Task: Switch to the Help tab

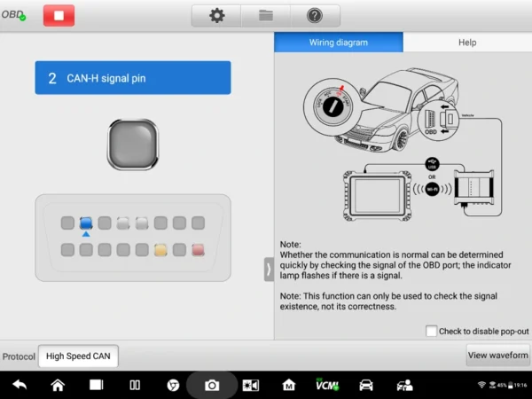Action: click(x=466, y=43)
